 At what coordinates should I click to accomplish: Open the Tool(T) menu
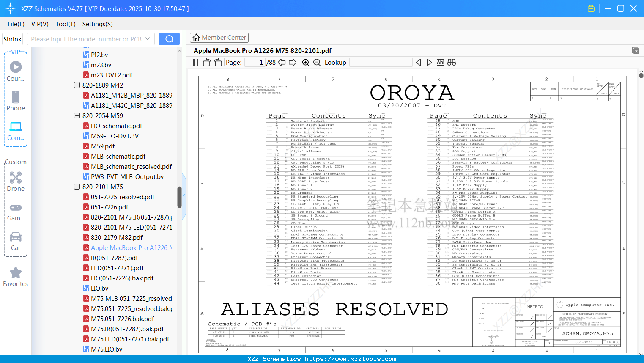66,24
